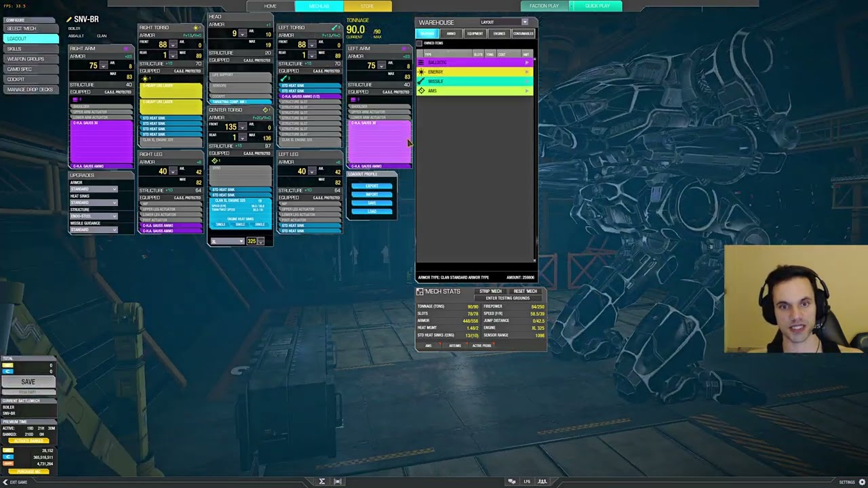Open the Heat Sinks upgrade dropdown
Screen dimensions: 868x488
click(x=93, y=203)
